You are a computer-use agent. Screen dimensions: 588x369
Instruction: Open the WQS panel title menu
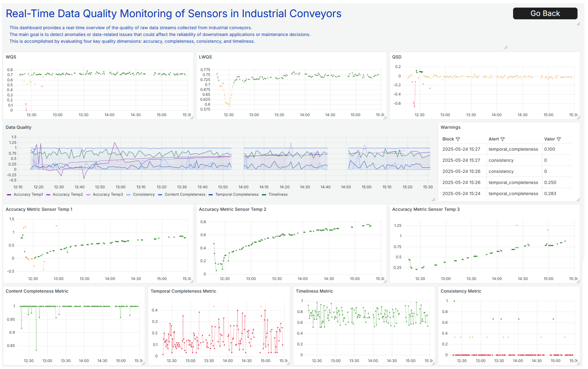click(x=11, y=57)
